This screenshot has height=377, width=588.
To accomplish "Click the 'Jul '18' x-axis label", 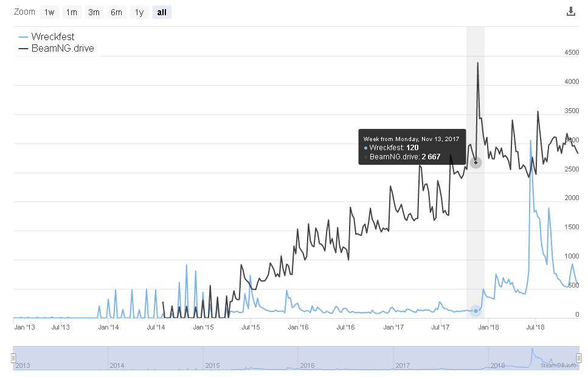I will (535, 327).
